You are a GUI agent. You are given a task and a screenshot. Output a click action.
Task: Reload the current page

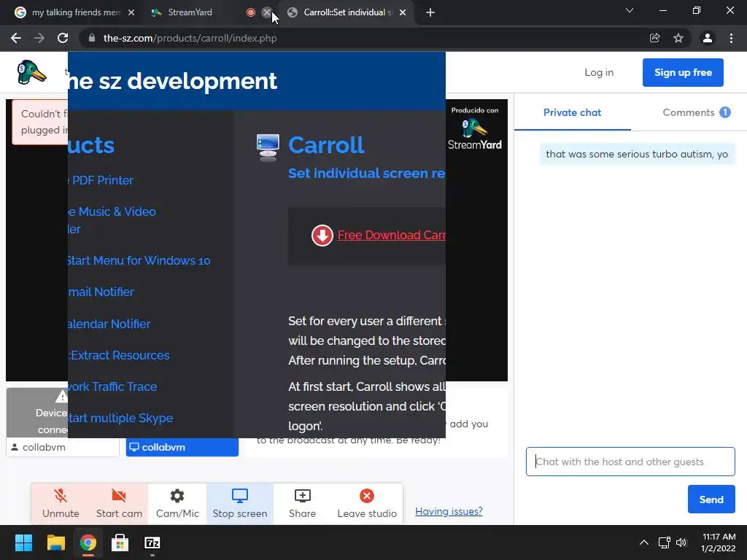point(63,38)
